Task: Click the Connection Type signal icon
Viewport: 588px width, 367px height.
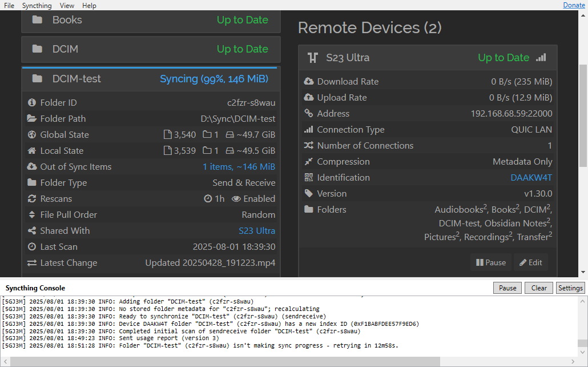Action: coord(309,129)
